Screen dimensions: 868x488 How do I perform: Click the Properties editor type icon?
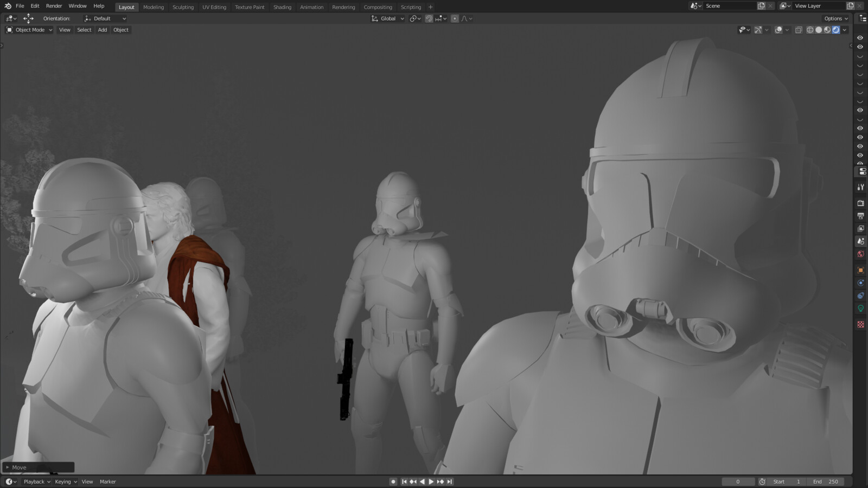tap(863, 171)
